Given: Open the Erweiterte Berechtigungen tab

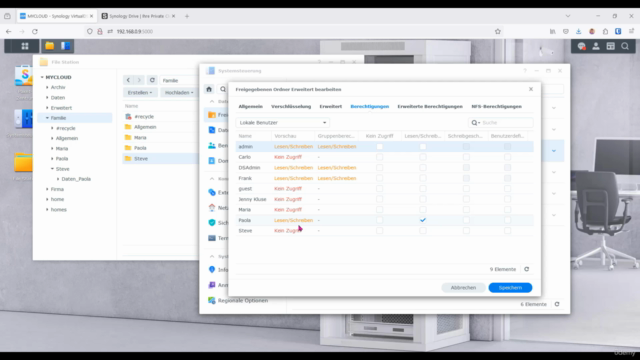Looking at the screenshot, I should tap(430, 107).
